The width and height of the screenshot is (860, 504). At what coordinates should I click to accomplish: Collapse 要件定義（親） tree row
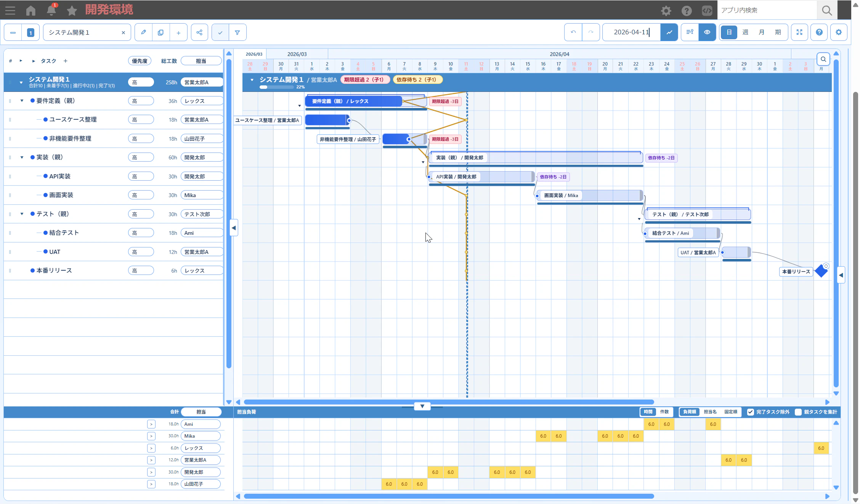22,101
